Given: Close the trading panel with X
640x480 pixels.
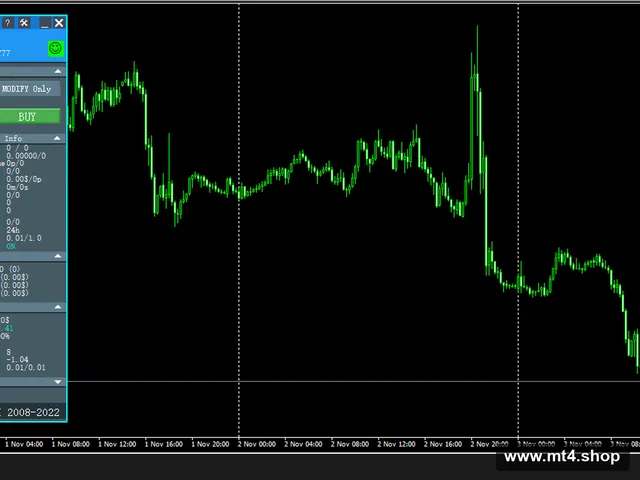Looking at the screenshot, I should coord(59,23).
